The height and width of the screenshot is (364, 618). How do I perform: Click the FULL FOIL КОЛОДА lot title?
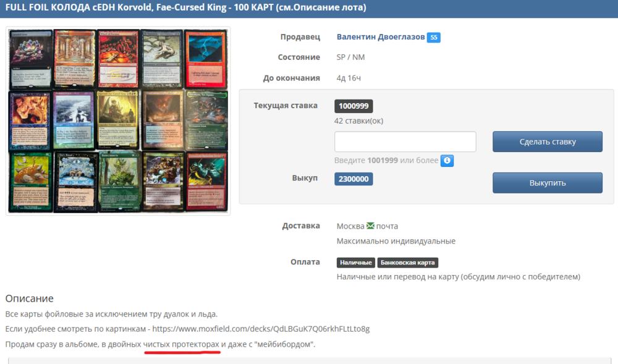tap(185, 8)
